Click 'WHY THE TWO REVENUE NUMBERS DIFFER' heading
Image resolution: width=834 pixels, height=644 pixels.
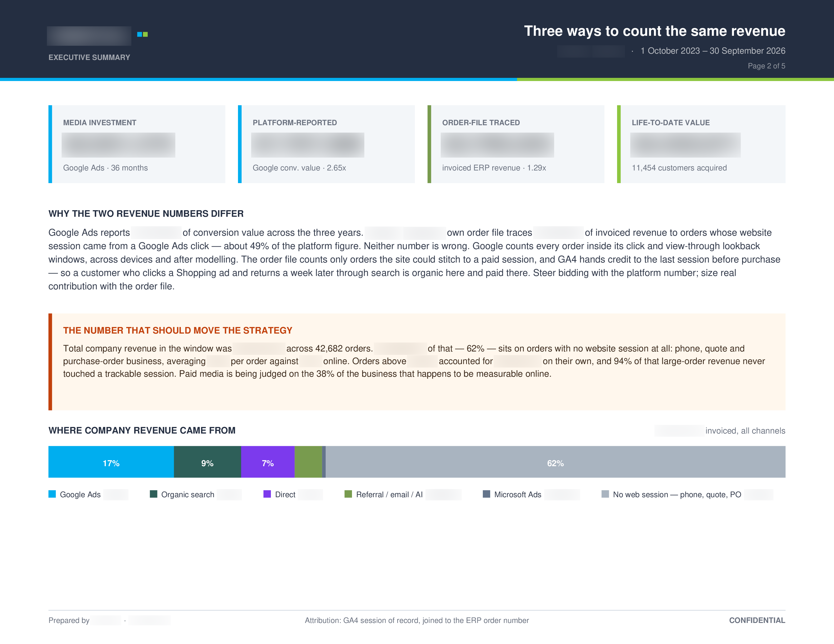(x=146, y=214)
